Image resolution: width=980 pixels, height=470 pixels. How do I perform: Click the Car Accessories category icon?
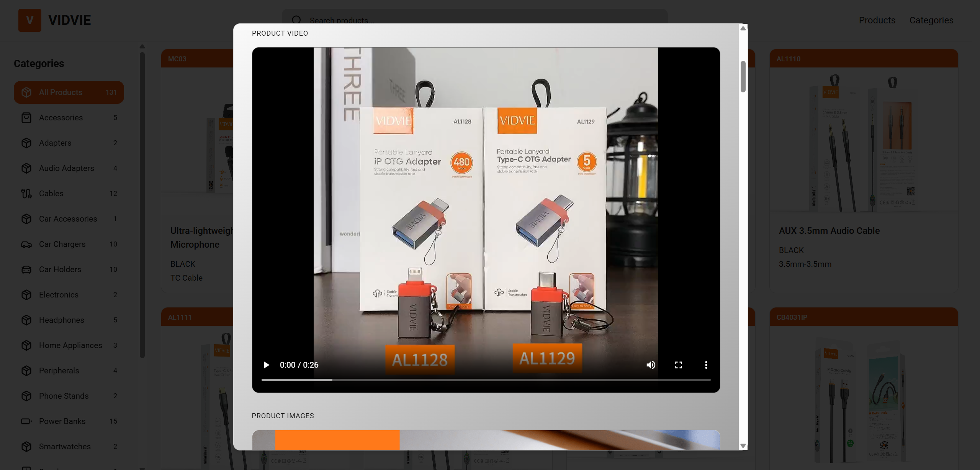(x=26, y=219)
